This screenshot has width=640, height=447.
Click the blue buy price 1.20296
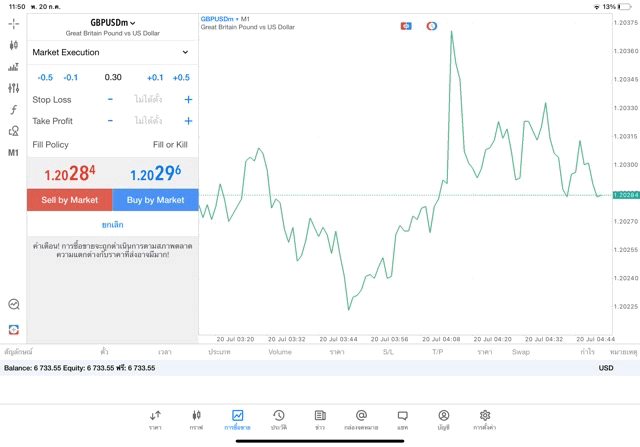[156, 173]
